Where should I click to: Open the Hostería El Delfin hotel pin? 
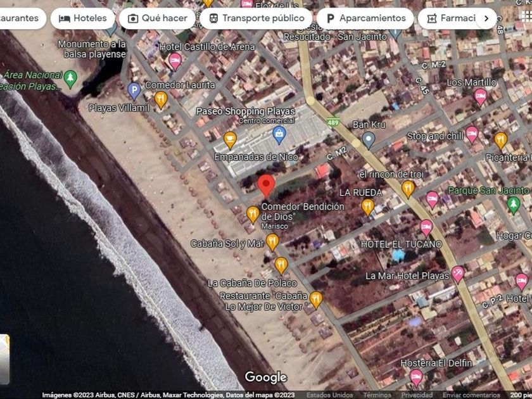(x=416, y=377)
